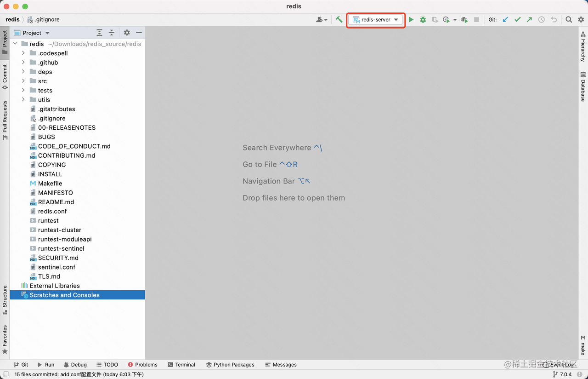
Task: Open Project panel options gear
Action: (127, 33)
